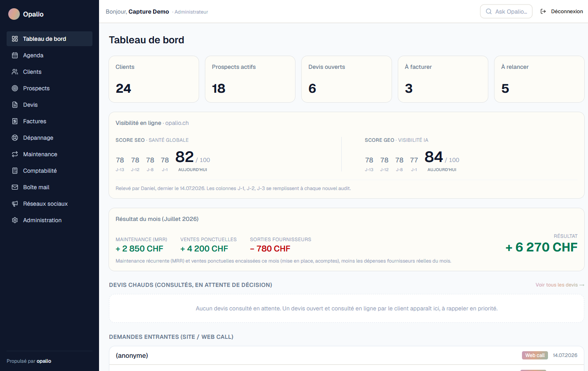Image resolution: width=588 pixels, height=371 pixels.
Task: Open the Administration menu label
Action: [42, 220]
